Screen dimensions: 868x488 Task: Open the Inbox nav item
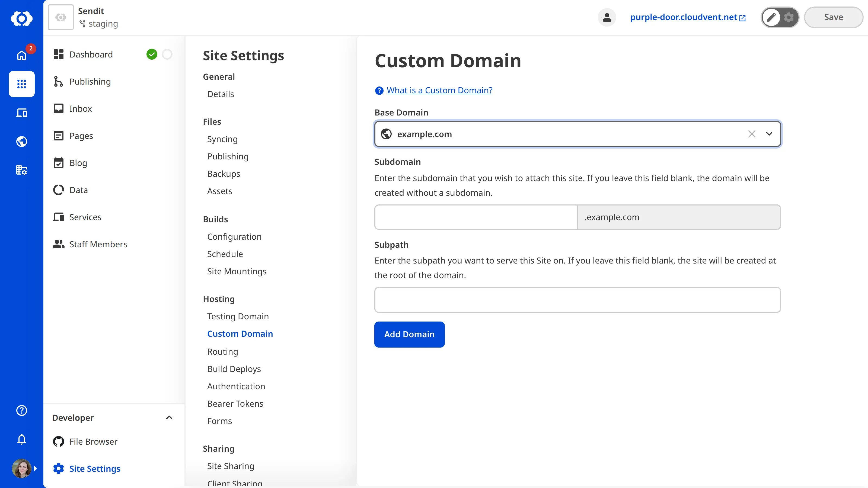(x=81, y=109)
